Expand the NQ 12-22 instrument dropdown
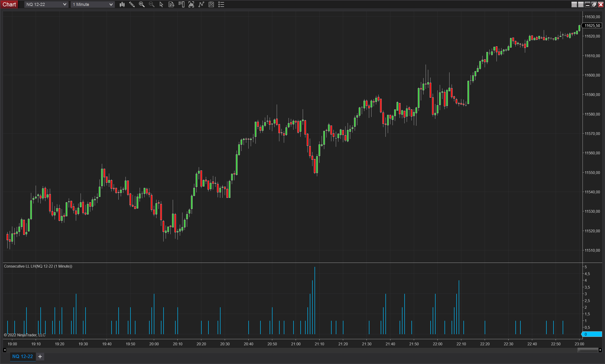The image size is (605, 364). [46, 4]
